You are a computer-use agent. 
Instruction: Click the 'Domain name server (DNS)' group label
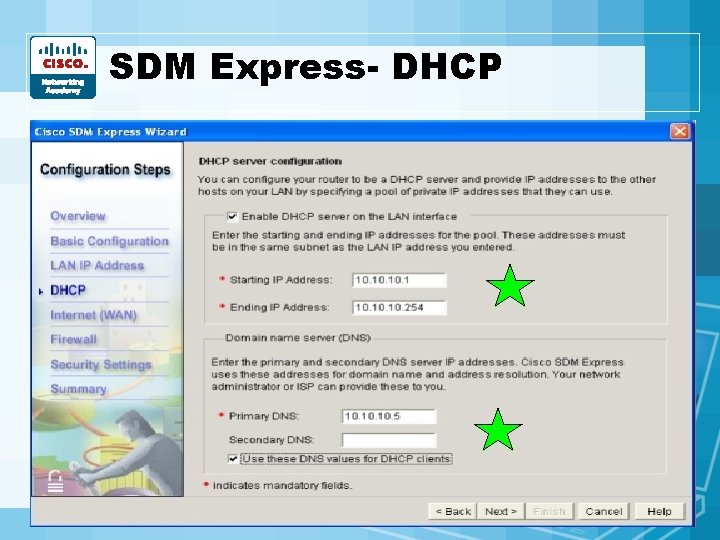[x=298, y=338]
